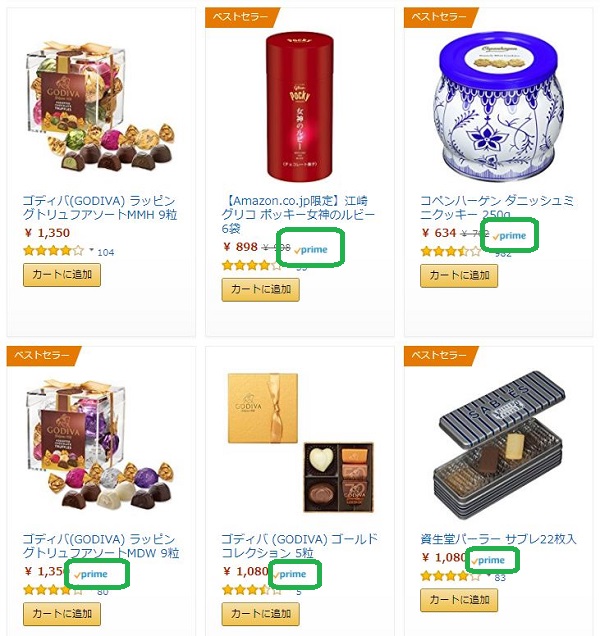This screenshot has height=636, width=600.
Task: Add Copenhagen Danish mini cookies to cart
Action: click(459, 276)
